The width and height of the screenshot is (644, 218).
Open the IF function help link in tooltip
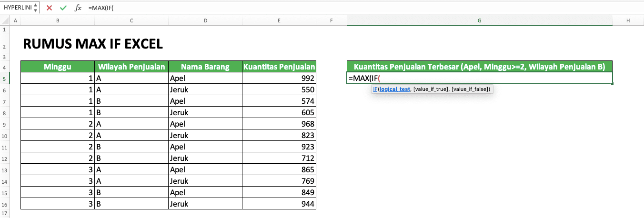pos(375,89)
